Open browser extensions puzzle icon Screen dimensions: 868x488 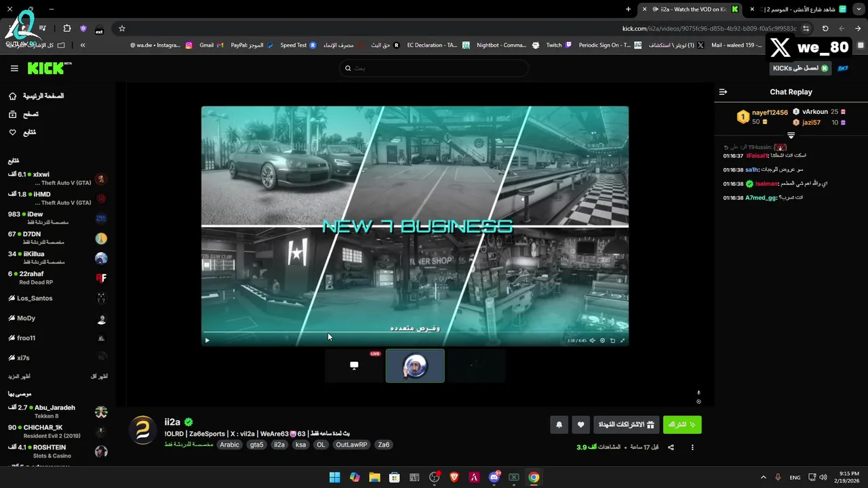tap(66, 28)
